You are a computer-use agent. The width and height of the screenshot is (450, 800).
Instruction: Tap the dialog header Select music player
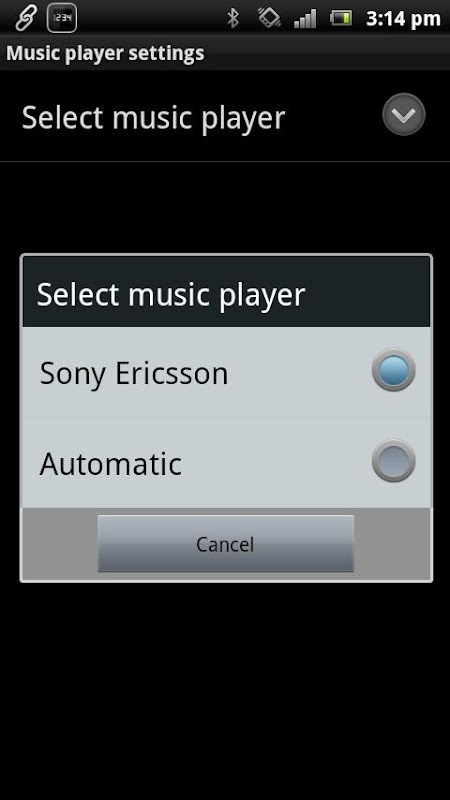click(x=171, y=294)
